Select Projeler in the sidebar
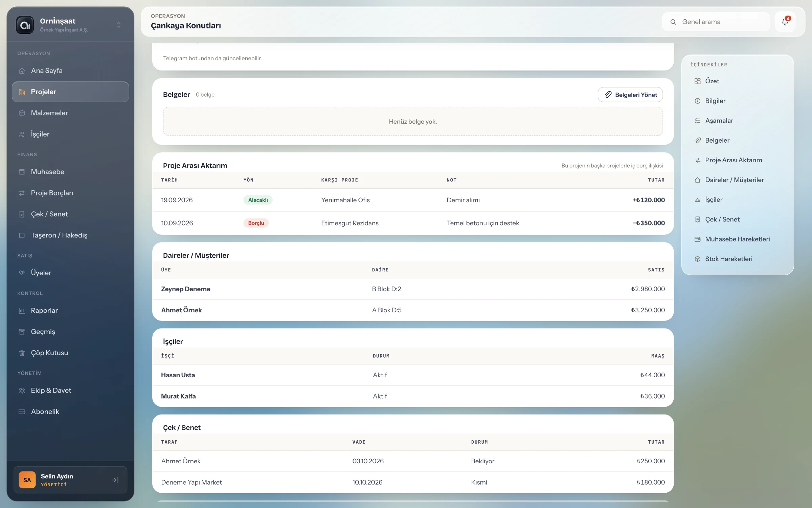Viewport: 812px width, 508px height. [x=70, y=92]
